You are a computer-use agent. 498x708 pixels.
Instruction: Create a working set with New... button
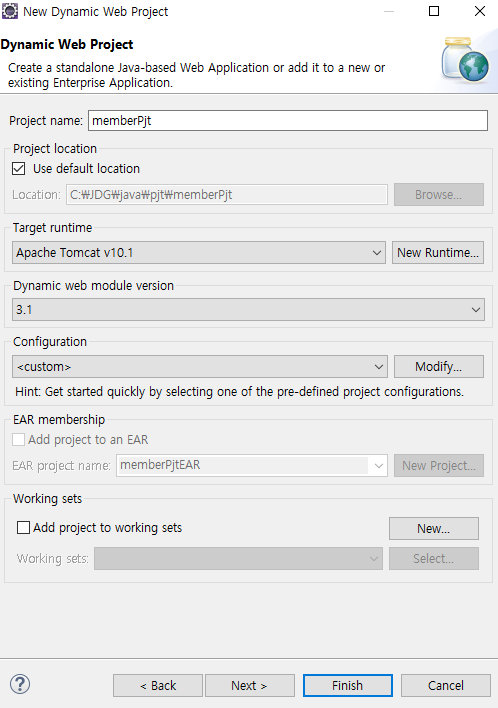434,528
